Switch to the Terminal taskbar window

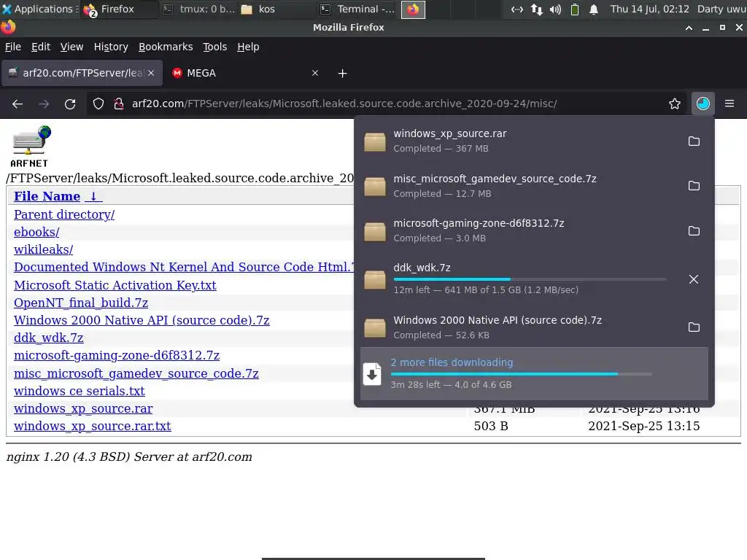click(357, 9)
